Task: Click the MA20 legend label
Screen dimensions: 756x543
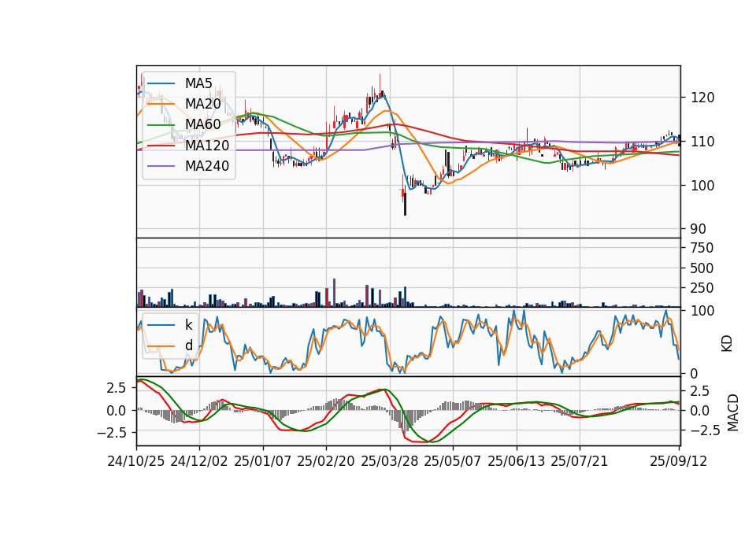Action: pos(202,104)
